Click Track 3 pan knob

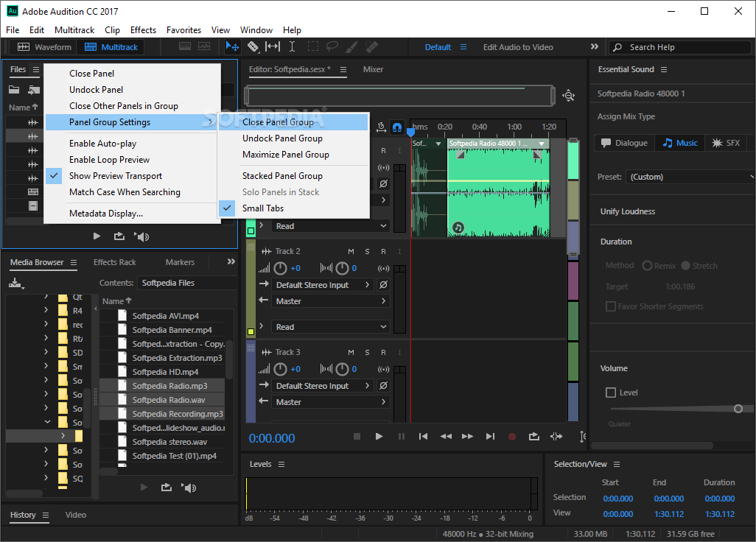342,369
